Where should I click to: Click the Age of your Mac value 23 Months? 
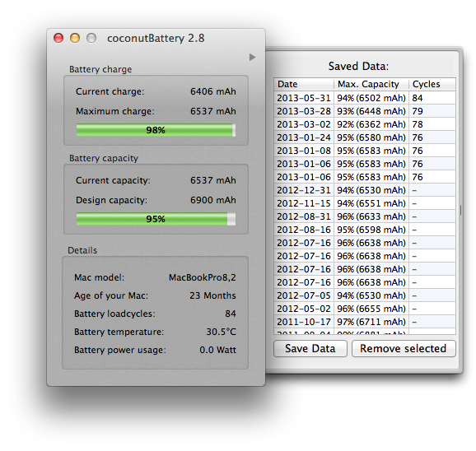click(212, 295)
